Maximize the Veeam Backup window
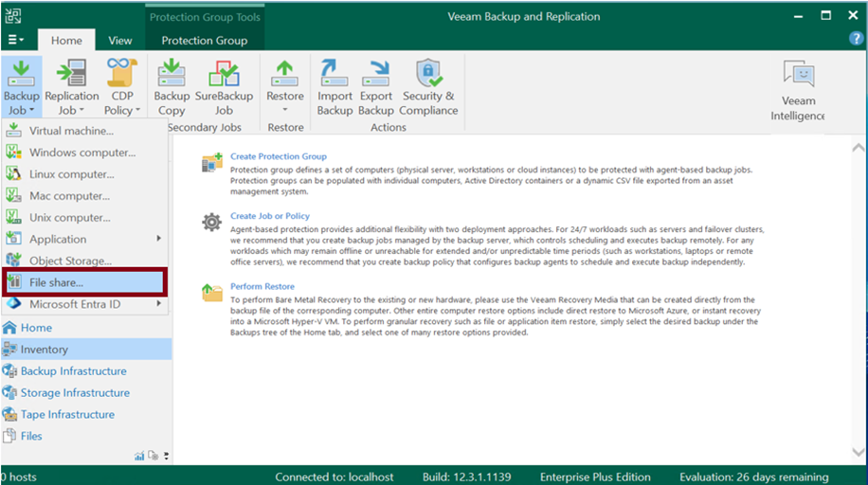The width and height of the screenshot is (868, 485). pos(826,15)
